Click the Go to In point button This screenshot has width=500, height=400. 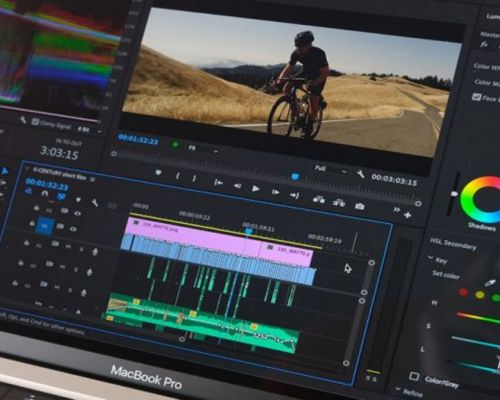click(218, 183)
